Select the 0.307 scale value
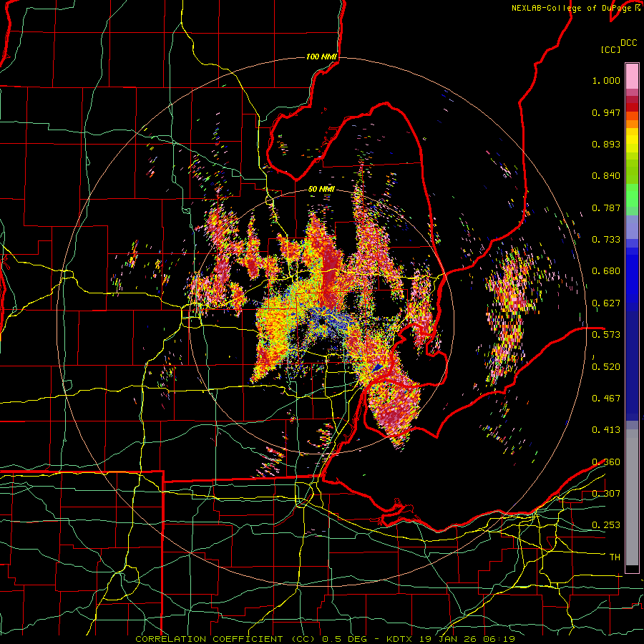 pyautogui.click(x=606, y=493)
